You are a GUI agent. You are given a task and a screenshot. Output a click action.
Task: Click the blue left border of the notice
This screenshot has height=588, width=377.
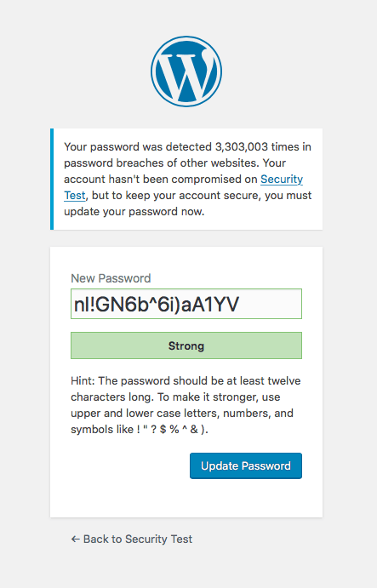coord(52,179)
